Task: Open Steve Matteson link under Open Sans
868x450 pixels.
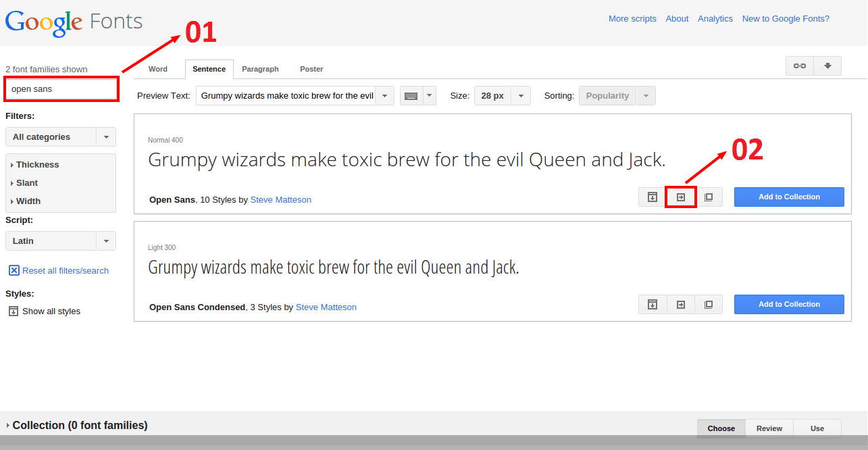Action: click(281, 200)
